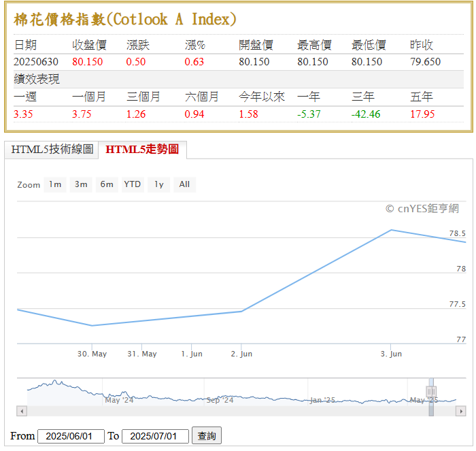The width and height of the screenshot is (476, 451).
Task: Click the 績效表現 section header
Action: [37, 80]
